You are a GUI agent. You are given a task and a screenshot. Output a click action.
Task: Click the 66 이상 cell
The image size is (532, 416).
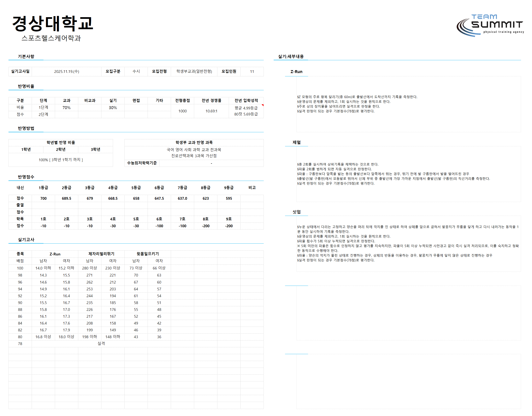[x=159, y=268]
